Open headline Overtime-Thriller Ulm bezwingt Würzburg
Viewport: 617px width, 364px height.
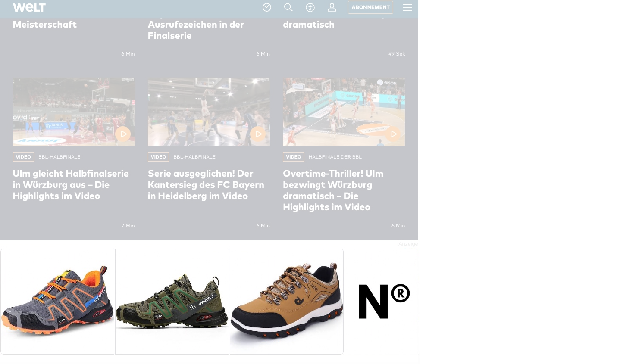point(333,190)
